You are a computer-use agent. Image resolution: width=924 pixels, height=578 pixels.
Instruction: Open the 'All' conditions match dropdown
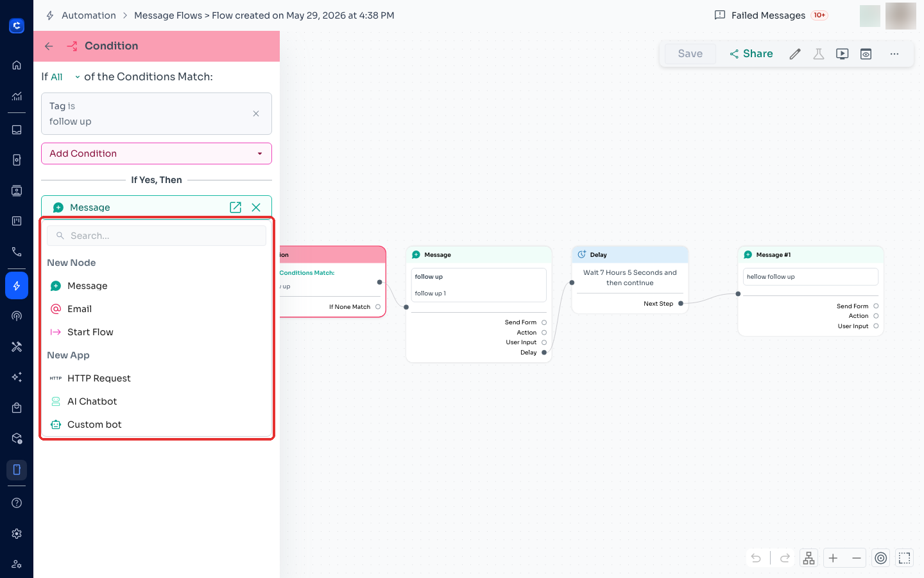tap(65, 77)
